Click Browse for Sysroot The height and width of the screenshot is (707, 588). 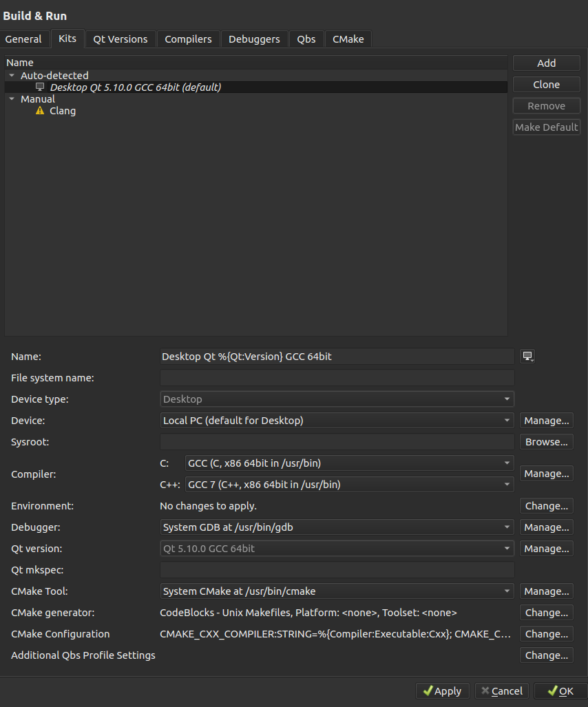[x=546, y=442]
